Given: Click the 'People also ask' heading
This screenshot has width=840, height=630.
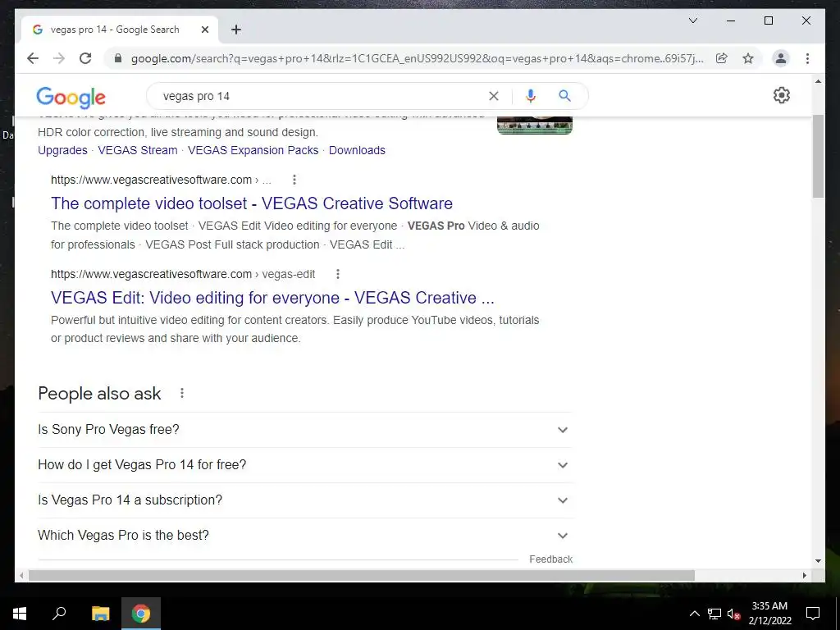Looking at the screenshot, I should pyautogui.click(x=99, y=394).
